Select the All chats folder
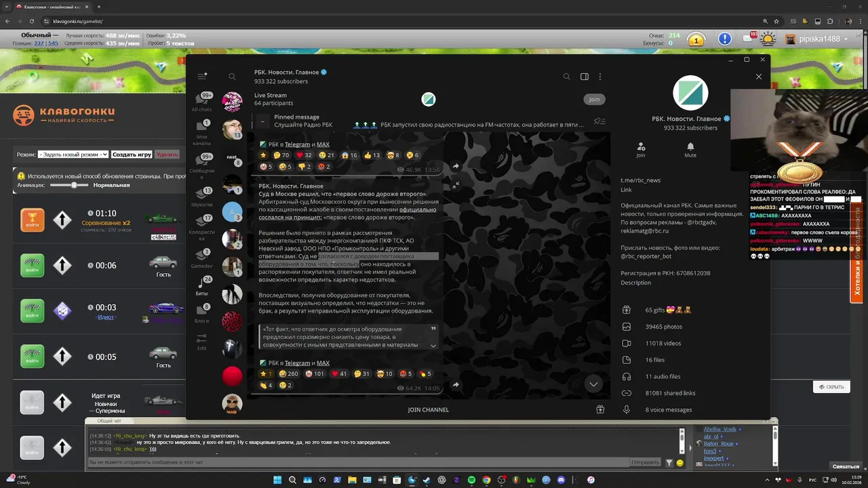 202,102
